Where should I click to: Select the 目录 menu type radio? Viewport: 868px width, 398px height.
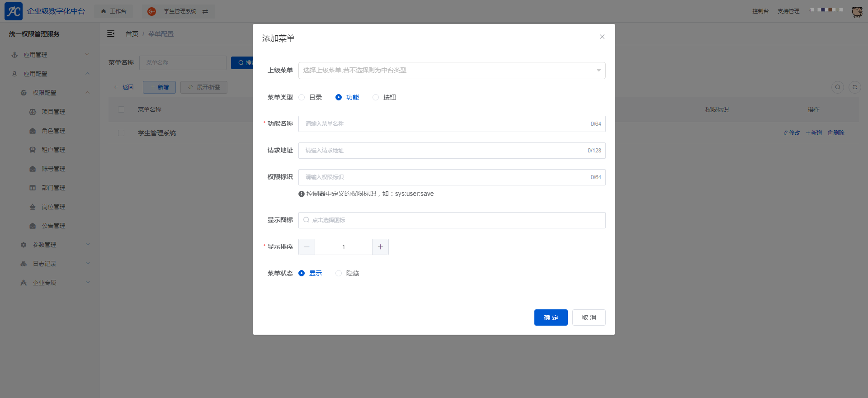tap(302, 98)
